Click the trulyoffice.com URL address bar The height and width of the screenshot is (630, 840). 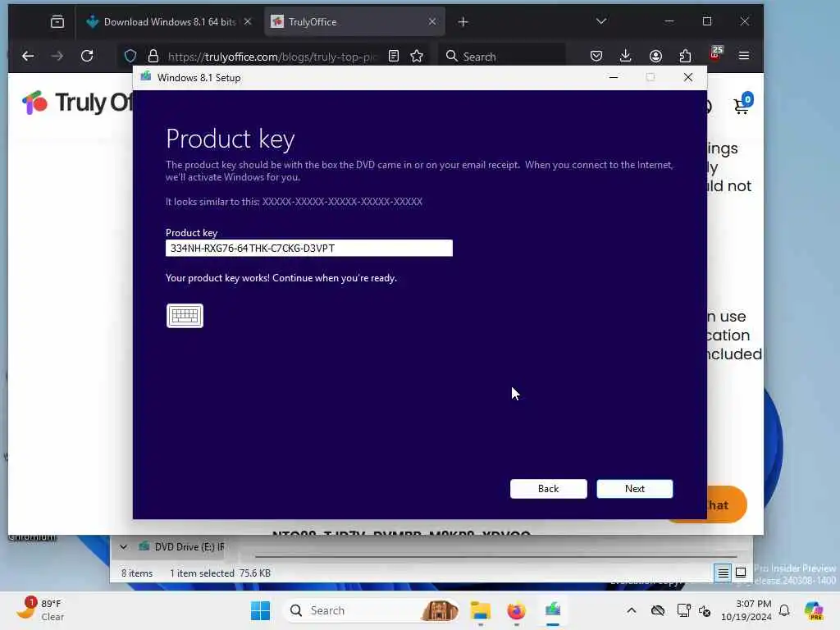[272, 57]
